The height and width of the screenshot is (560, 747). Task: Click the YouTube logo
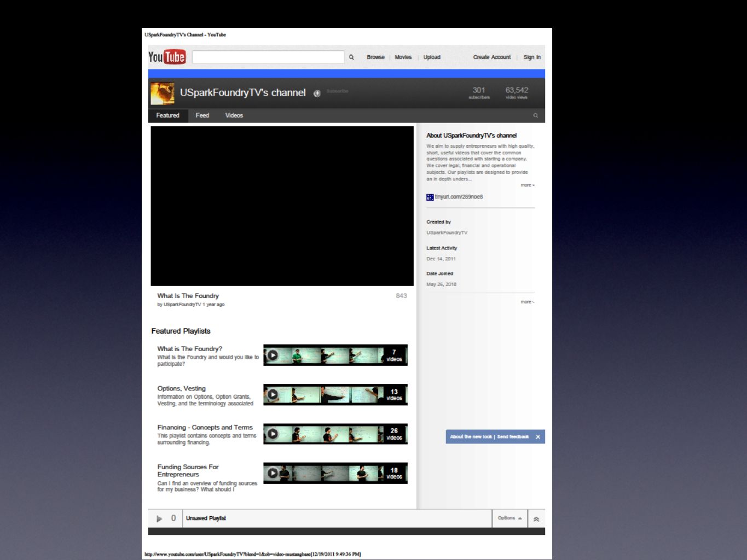[x=167, y=57]
